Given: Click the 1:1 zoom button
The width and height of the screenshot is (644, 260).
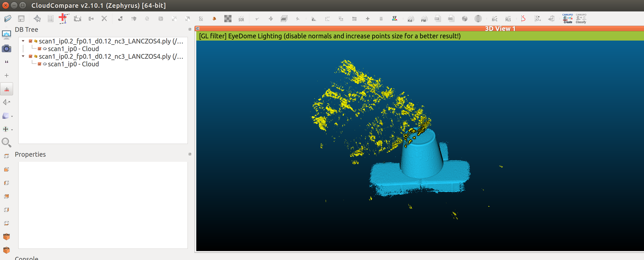Looking at the screenshot, I should point(6,62).
